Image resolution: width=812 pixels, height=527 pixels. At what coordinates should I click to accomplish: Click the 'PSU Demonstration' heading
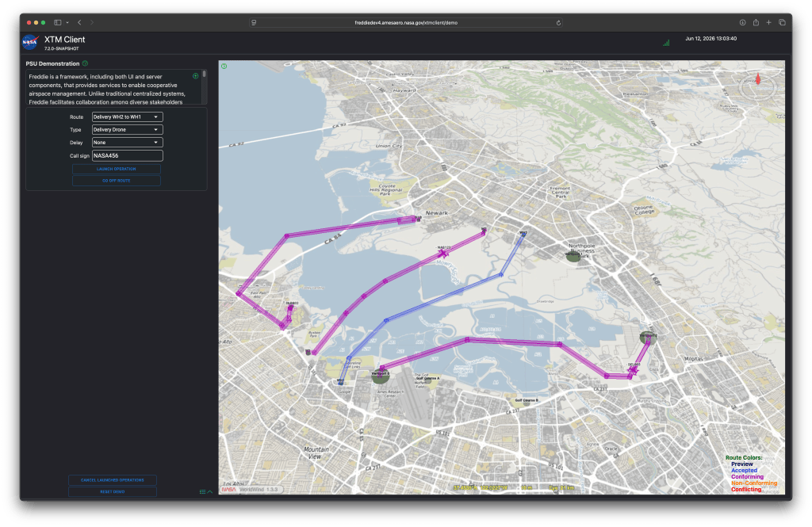click(x=53, y=63)
